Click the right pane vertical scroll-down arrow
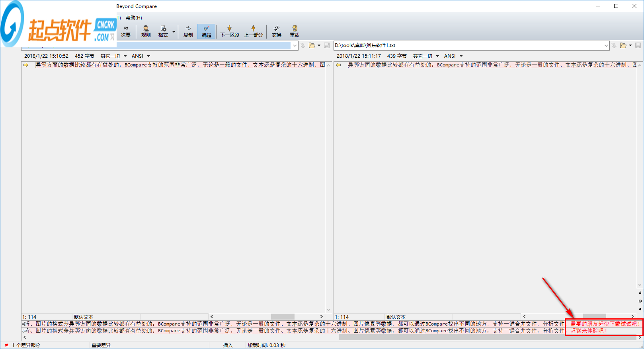This screenshot has height=349, width=644. (640, 285)
